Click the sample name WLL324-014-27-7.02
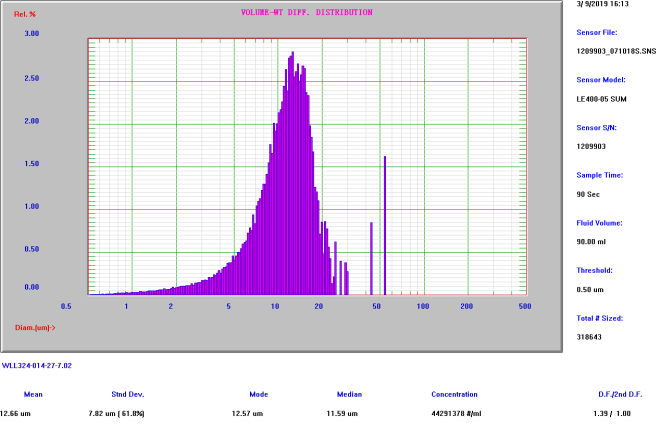Screen dimensions: 660x428 click(x=37, y=366)
